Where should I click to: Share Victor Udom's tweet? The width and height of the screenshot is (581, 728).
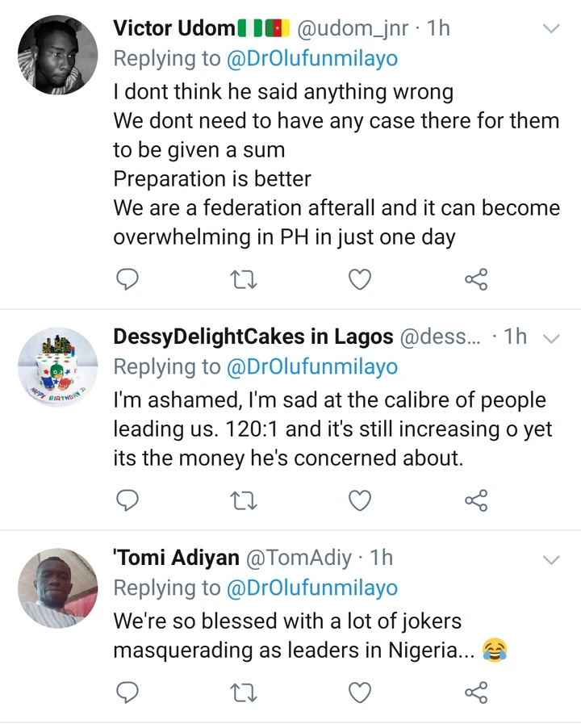click(x=476, y=279)
